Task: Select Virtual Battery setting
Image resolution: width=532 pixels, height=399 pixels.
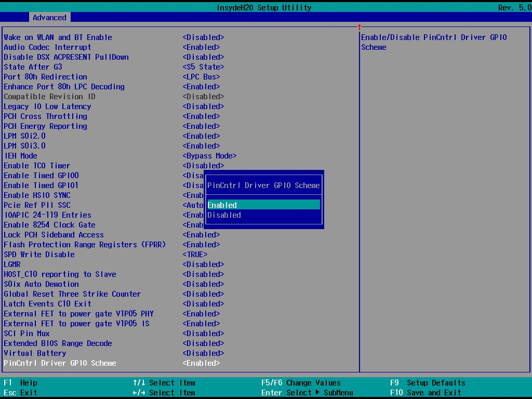Action: [35, 353]
